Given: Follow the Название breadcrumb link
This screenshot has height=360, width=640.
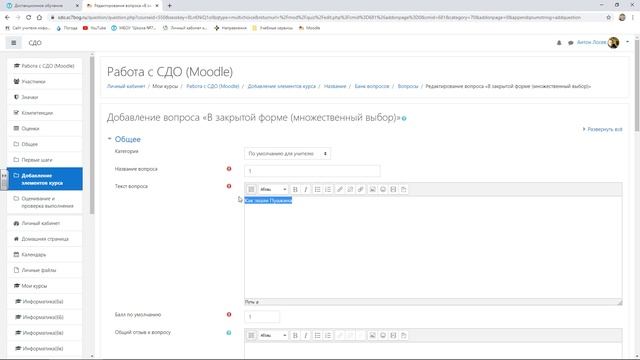Looking at the screenshot, I should [335, 86].
